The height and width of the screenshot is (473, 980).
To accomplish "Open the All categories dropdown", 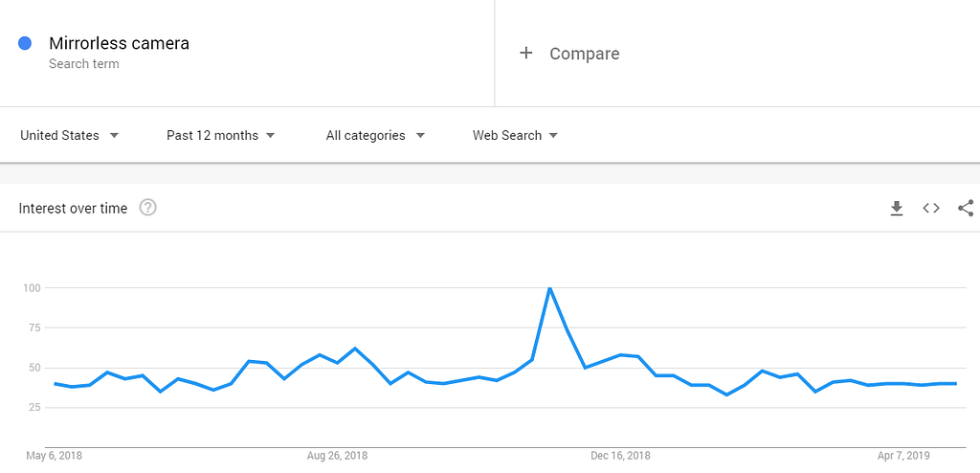I will click(375, 135).
